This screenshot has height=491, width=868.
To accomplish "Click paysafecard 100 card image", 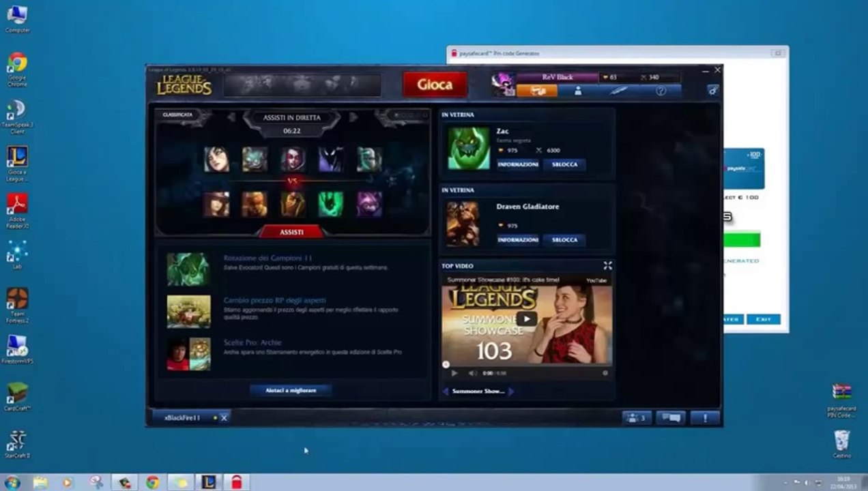I will 744,169.
